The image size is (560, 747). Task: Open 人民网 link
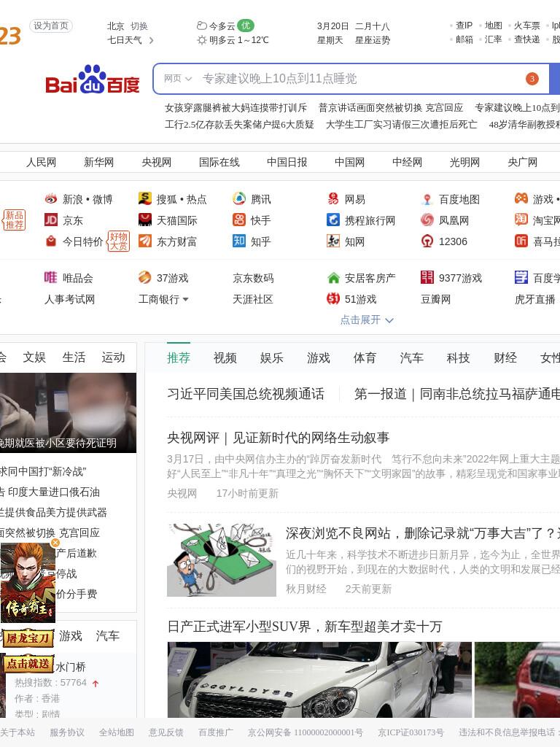[42, 163]
